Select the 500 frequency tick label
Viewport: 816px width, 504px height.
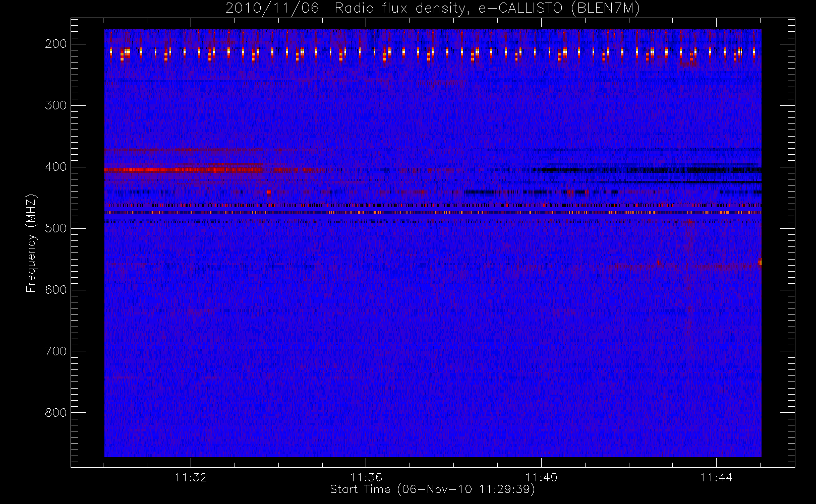[56, 228]
